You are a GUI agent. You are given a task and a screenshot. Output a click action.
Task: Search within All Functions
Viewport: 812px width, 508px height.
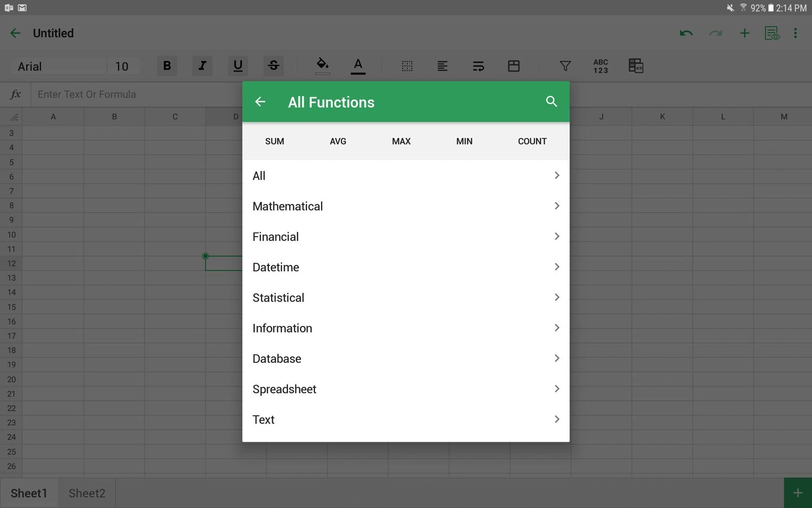tap(551, 102)
